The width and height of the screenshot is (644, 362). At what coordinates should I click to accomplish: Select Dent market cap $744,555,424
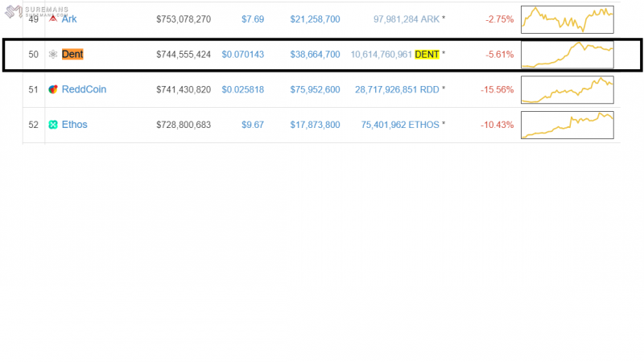tap(184, 55)
